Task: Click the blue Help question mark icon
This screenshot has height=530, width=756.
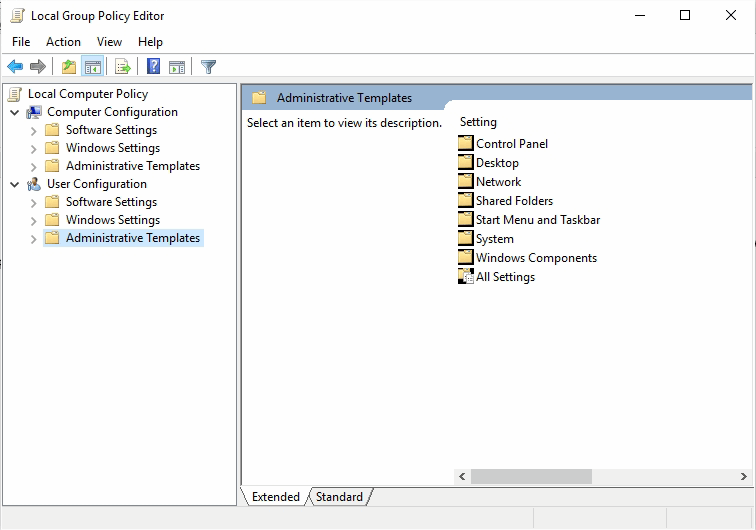Action: [x=153, y=67]
